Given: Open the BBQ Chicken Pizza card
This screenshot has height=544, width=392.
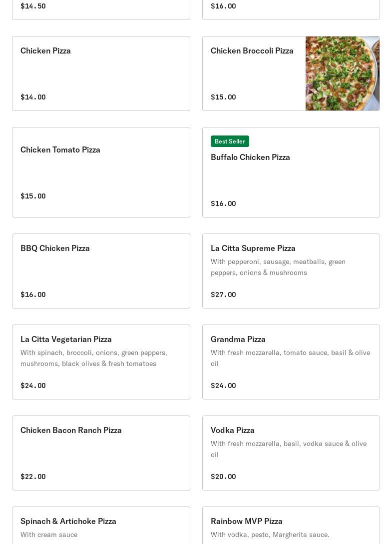Looking at the screenshot, I should click(x=101, y=271).
